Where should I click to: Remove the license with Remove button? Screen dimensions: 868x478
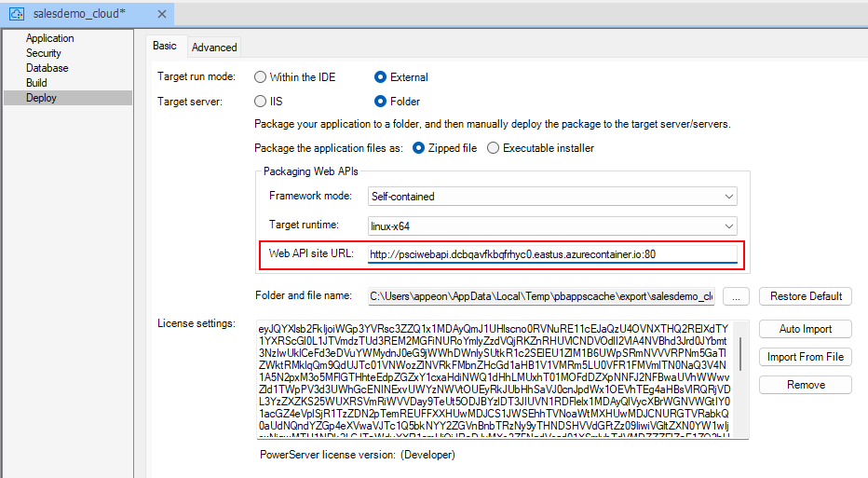(x=806, y=385)
